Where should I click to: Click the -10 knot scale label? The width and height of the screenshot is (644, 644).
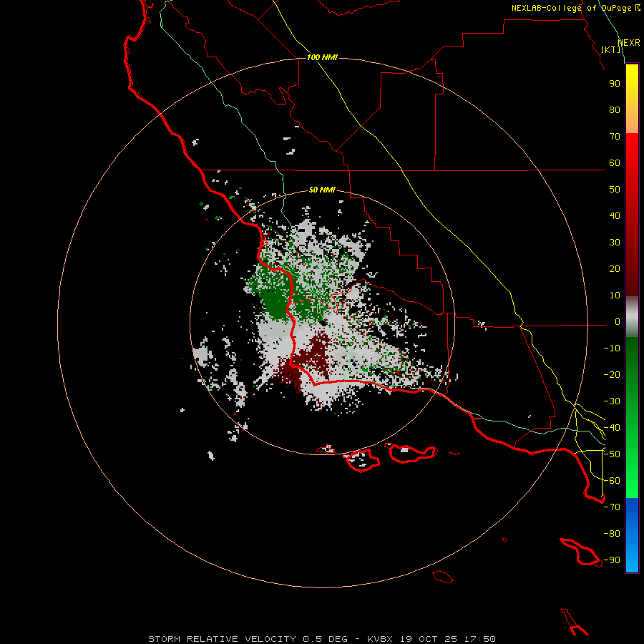point(612,348)
